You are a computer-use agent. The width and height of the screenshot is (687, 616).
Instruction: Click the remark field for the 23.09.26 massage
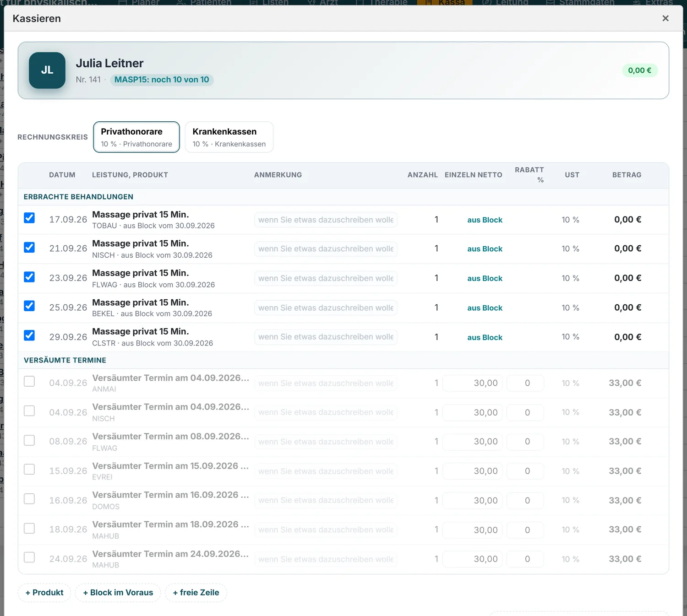click(x=326, y=278)
